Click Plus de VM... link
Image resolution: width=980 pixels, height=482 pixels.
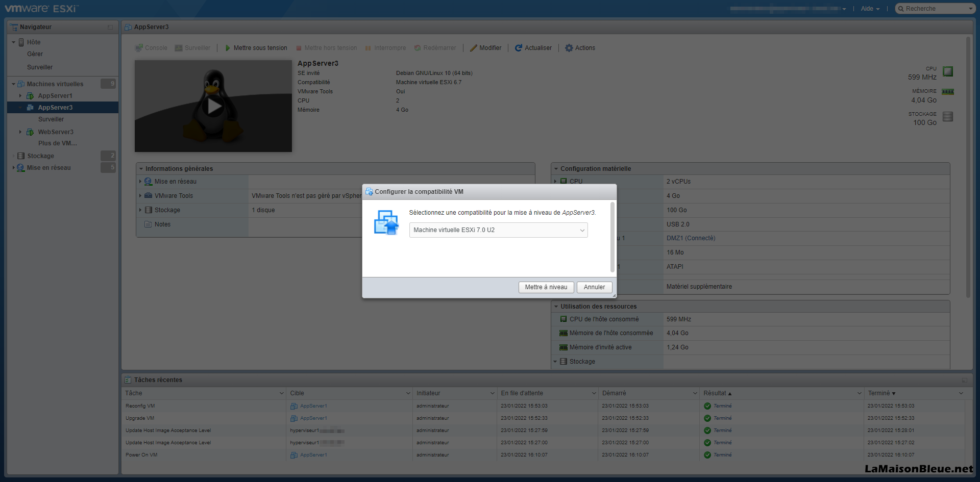[58, 143]
